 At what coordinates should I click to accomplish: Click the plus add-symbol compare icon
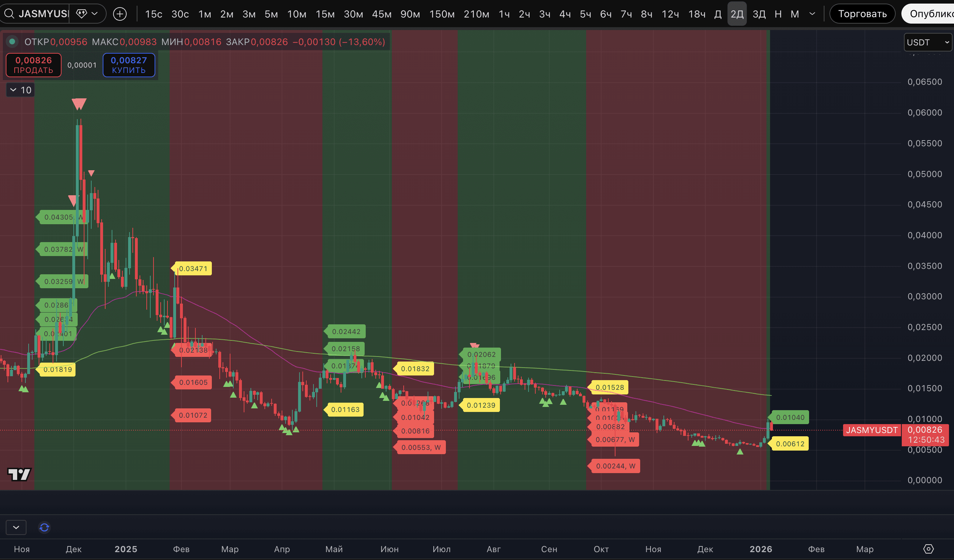[x=120, y=14]
